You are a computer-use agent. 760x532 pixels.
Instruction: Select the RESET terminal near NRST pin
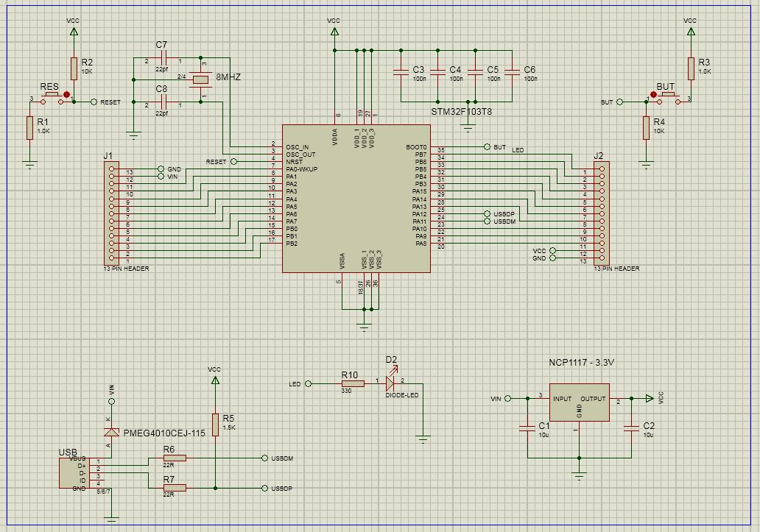(234, 161)
